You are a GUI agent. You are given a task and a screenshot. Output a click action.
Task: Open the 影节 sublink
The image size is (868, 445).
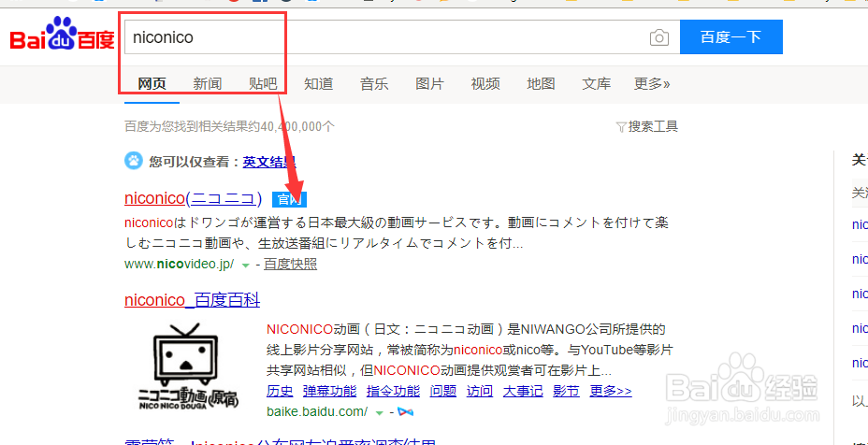coord(566,392)
